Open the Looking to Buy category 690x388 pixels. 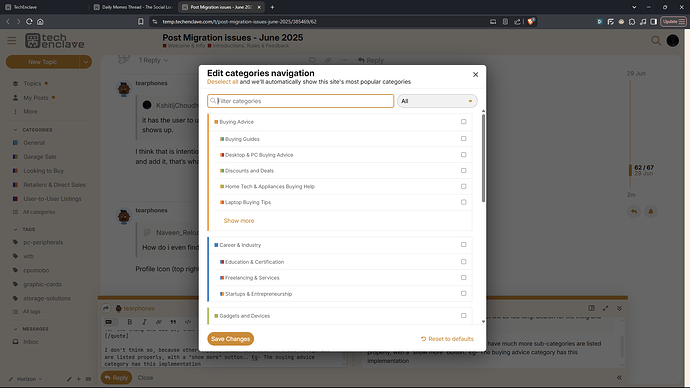coord(43,171)
